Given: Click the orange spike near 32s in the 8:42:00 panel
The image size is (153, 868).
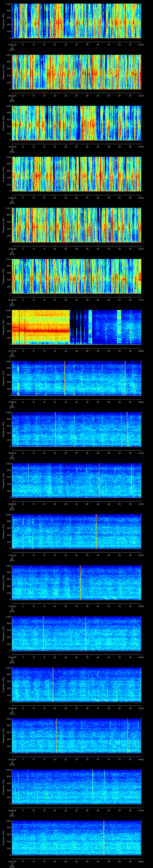Looking at the screenshot, I should (x=80, y=583).
